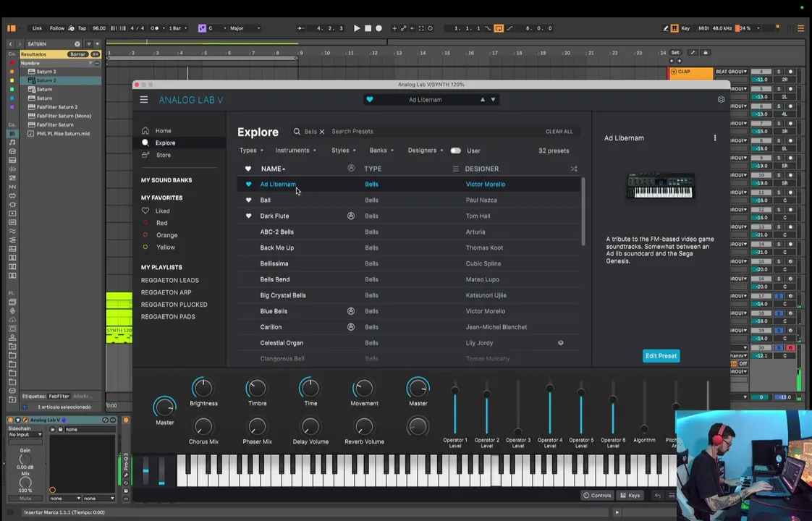Select the Bellissima preset row
Screen dimensions: 812x521
click(x=408, y=263)
